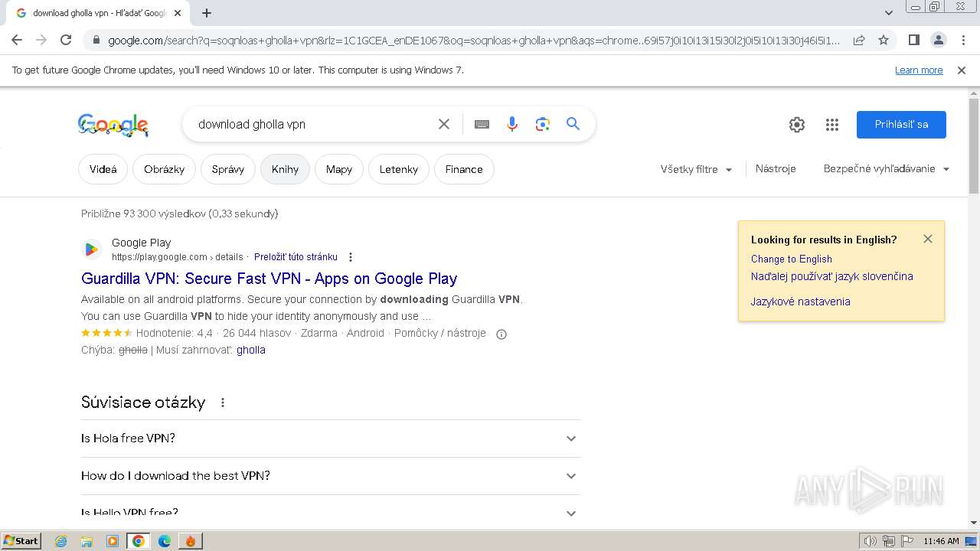The width and height of the screenshot is (980, 551).
Task: Select the Letenky filter chip
Action: click(x=399, y=169)
